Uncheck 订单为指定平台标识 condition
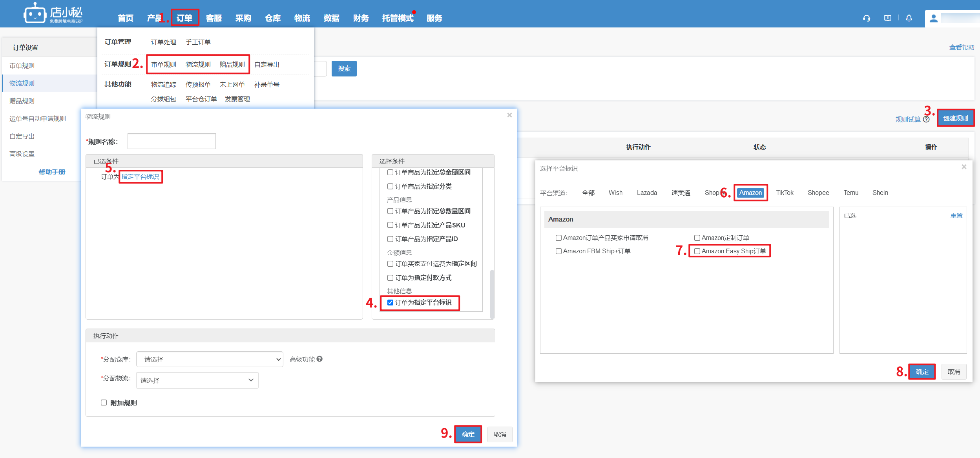 coord(390,302)
